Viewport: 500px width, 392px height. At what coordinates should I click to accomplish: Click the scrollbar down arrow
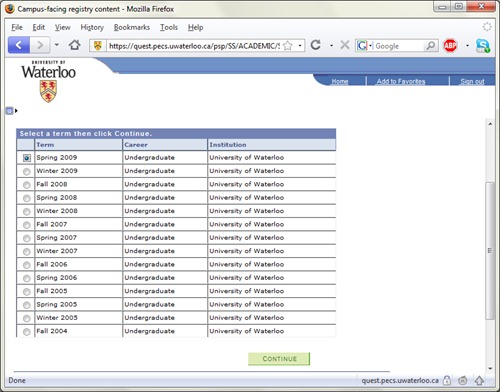click(x=490, y=368)
